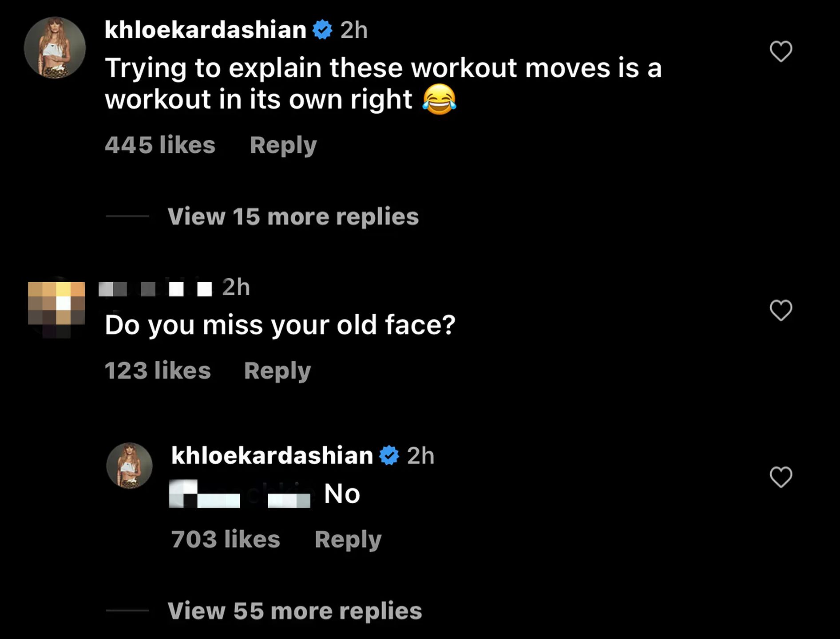Viewport: 840px width, 639px height.
Task: Open khloekardashian avatar on the workout comment
Action: click(55, 48)
